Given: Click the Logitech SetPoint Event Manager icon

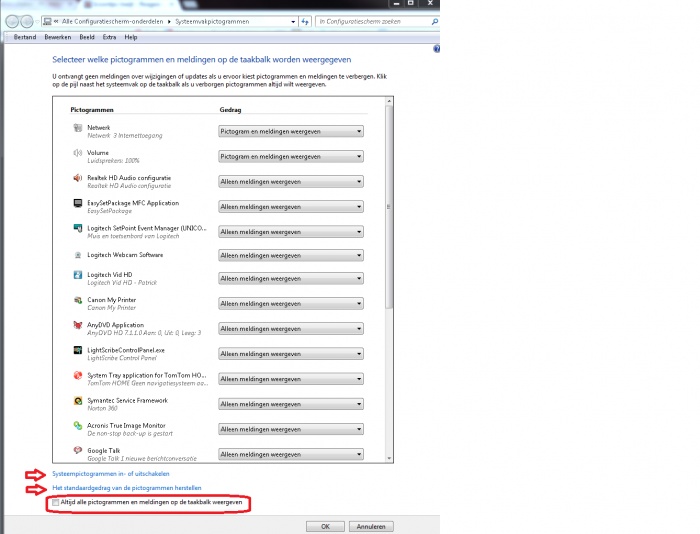Looking at the screenshot, I should coord(78,228).
